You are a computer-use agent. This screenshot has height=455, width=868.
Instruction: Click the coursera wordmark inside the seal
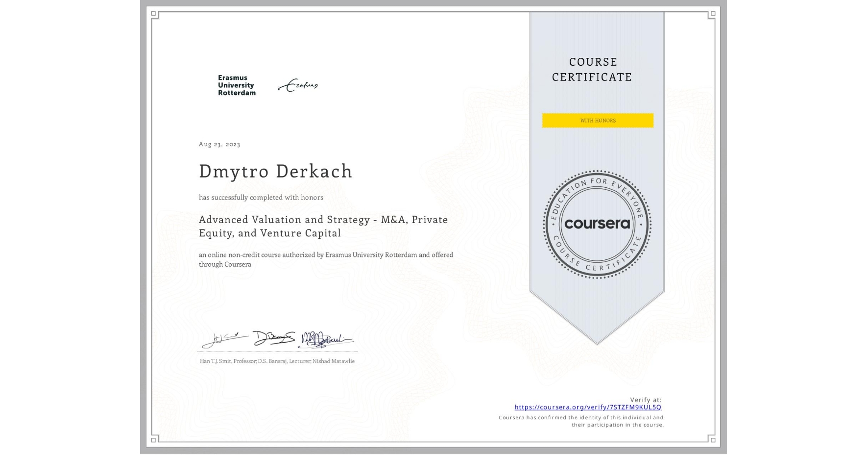(x=598, y=224)
